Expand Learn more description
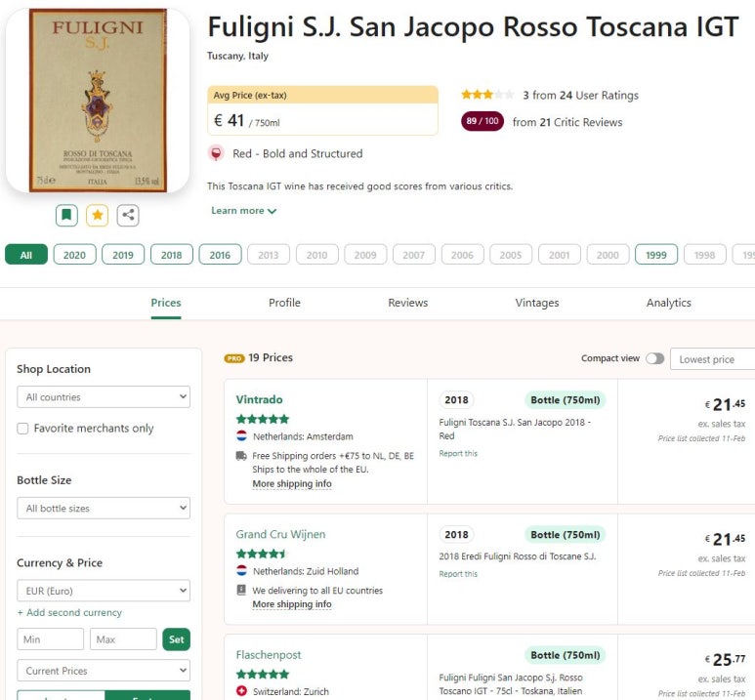Viewport: 755px width, 700px height. tap(243, 211)
